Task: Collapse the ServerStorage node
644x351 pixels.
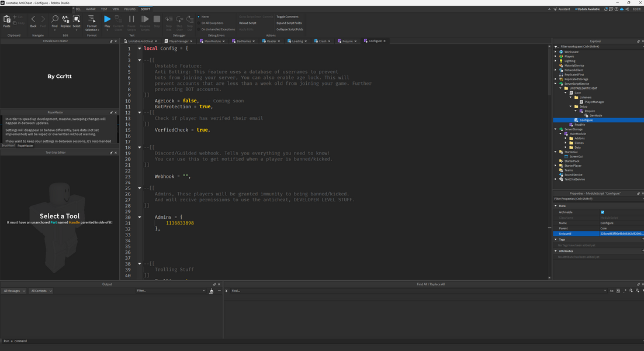Action: point(556,129)
